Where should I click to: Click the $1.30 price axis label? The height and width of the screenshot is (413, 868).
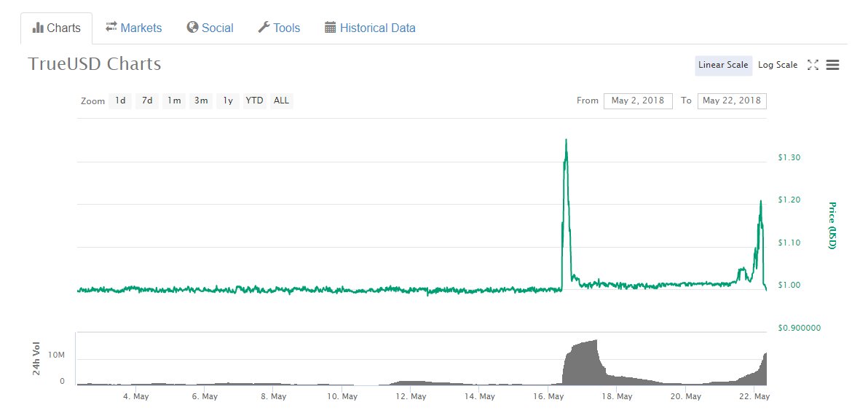pos(789,157)
